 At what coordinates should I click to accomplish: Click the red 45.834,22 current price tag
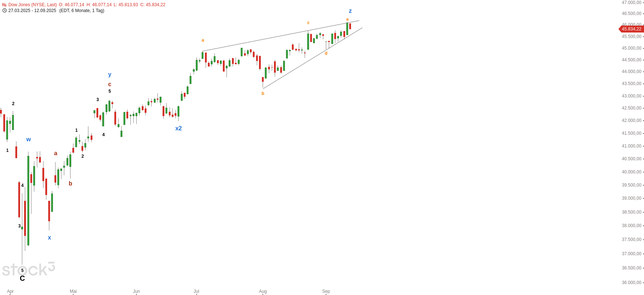[632, 29]
